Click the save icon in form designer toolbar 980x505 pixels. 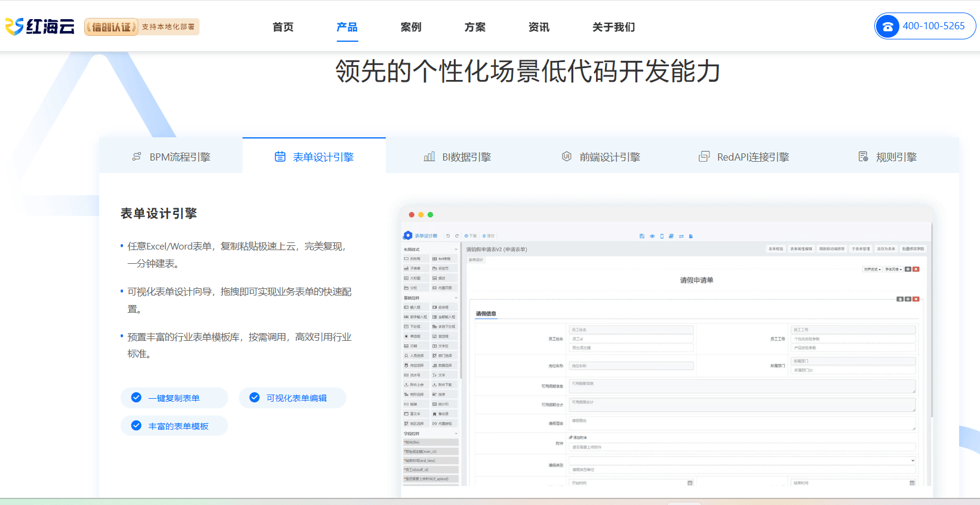pyautogui.click(x=642, y=236)
